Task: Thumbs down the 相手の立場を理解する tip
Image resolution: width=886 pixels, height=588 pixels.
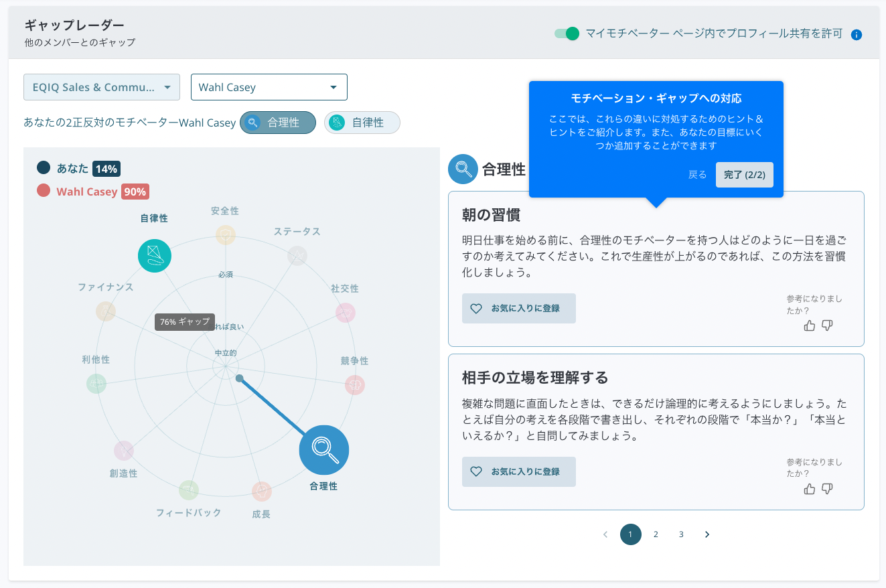Action: pyautogui.click(x=827, y=489)
